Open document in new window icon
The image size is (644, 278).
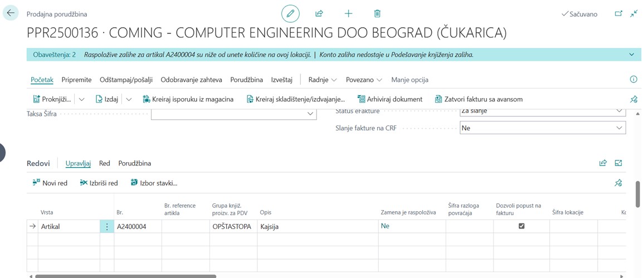618,13
